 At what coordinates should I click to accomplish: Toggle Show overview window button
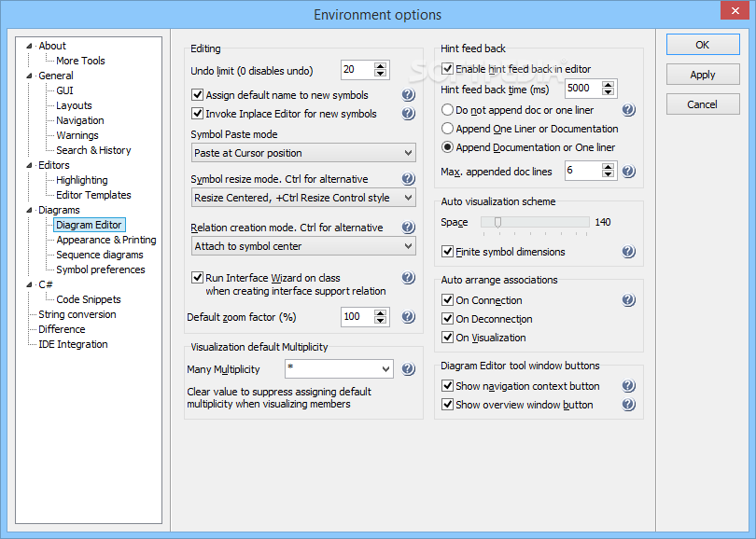pyautogui.click(x=447, y=405)
